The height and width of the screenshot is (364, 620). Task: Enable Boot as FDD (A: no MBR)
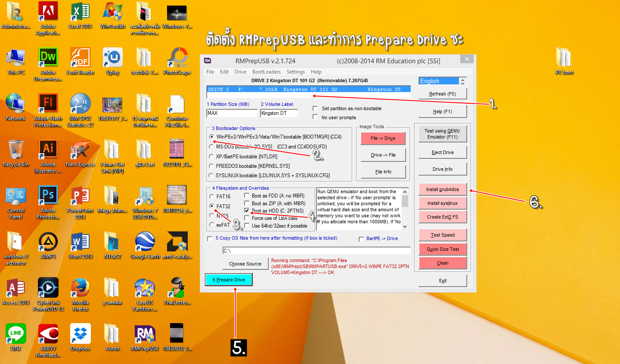[247, 196]
